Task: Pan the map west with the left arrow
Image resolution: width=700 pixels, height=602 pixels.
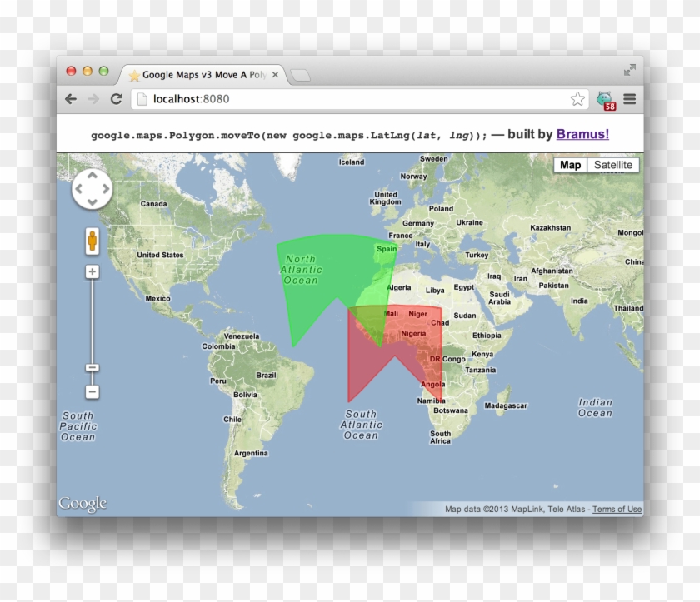Action: 78,189
